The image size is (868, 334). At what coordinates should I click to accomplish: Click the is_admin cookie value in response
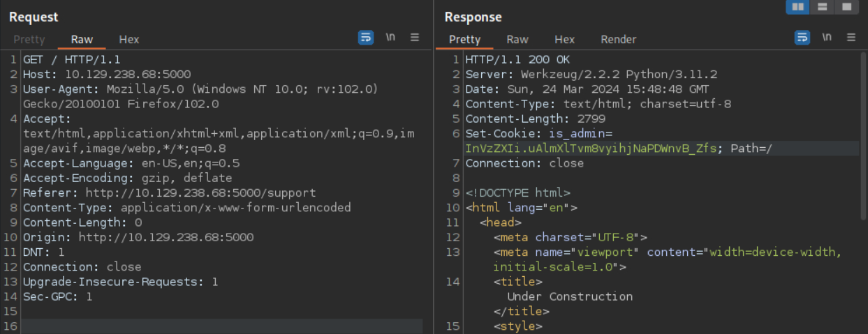point(591,149)
